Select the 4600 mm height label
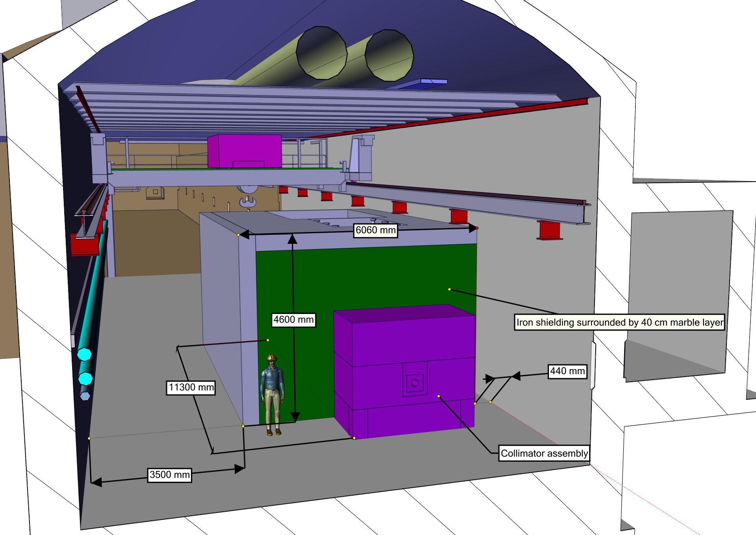Screen dimensions: 756x535 (293, 320)
